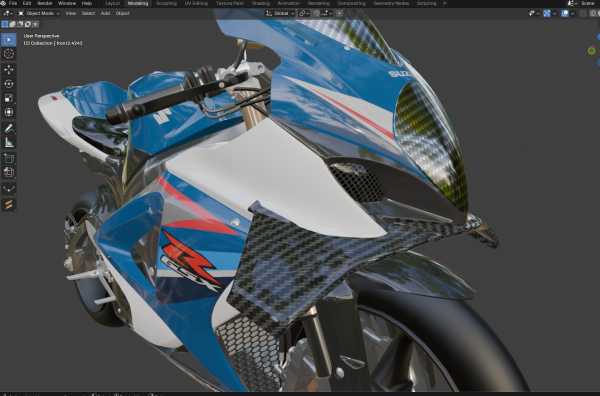
Task: Switch to the Compositing workspace
Action: (x=352, y=3)
